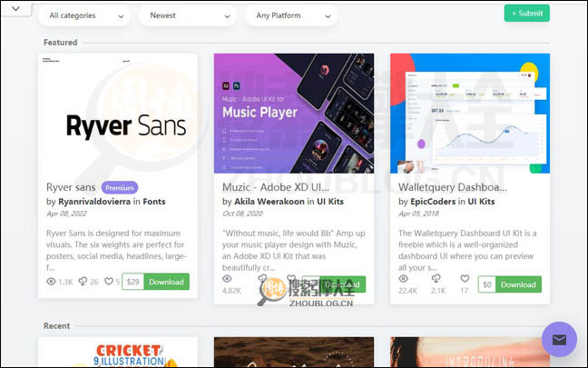Open the purple mail contact button
This screenshot has width=588, height=368.
[559, 340]
